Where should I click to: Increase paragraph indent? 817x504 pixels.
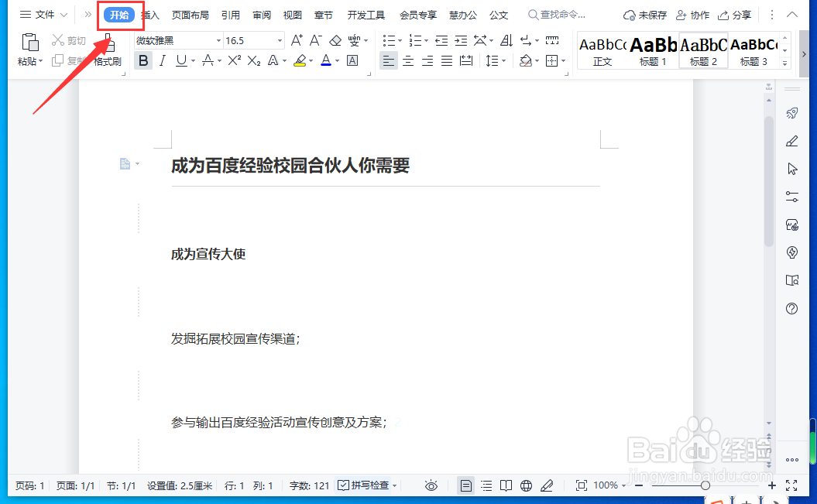[x=461, y=40]
